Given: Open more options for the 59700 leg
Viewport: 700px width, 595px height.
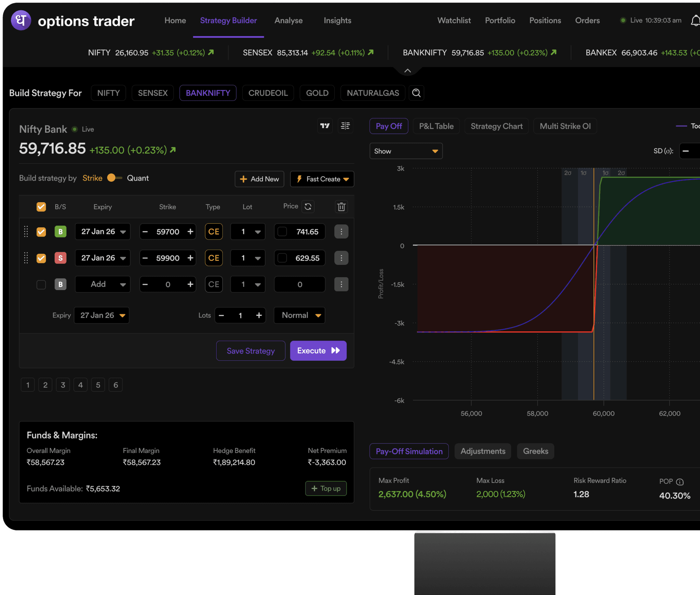Looking at the screenshot, I should (x=341, y=232).
